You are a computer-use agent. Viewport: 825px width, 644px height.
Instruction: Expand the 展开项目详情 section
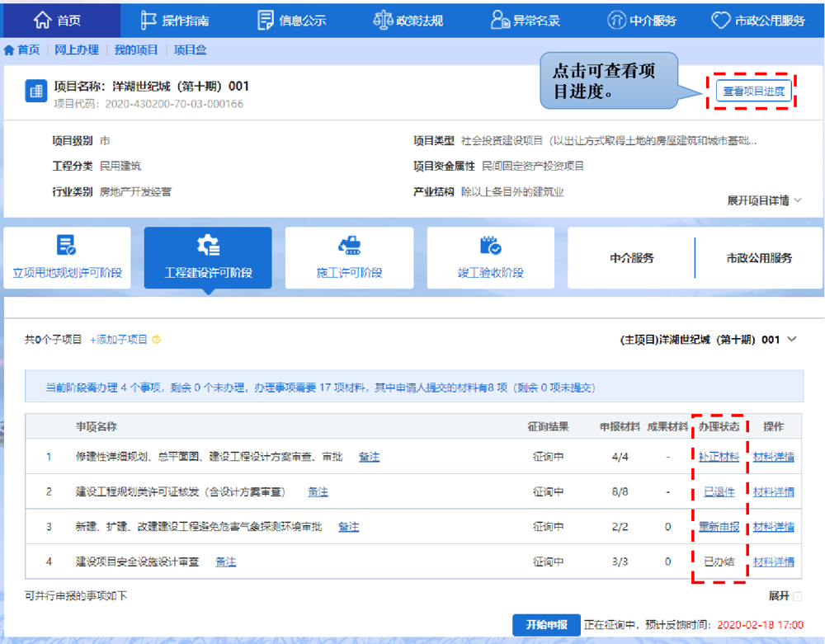(x=761, y=200)
